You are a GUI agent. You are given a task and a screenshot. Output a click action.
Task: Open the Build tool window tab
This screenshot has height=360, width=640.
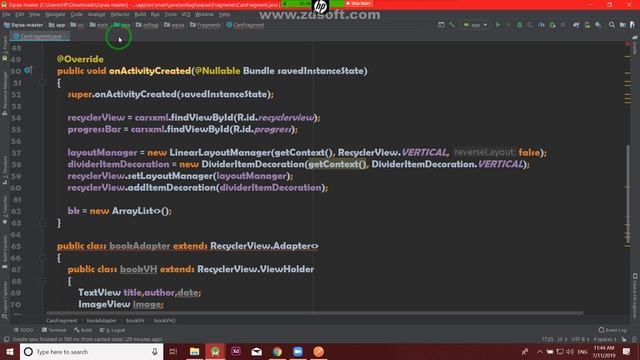83,330
